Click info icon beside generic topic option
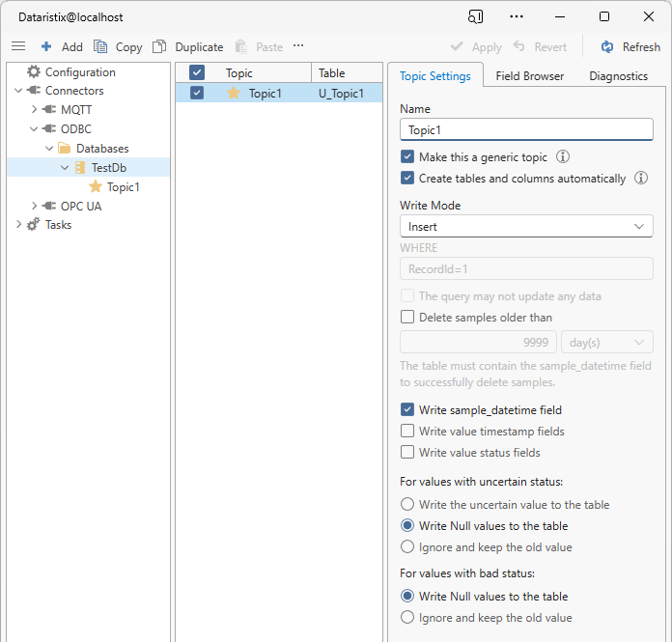This screenshot has height=642, width=672. (563, 157)
